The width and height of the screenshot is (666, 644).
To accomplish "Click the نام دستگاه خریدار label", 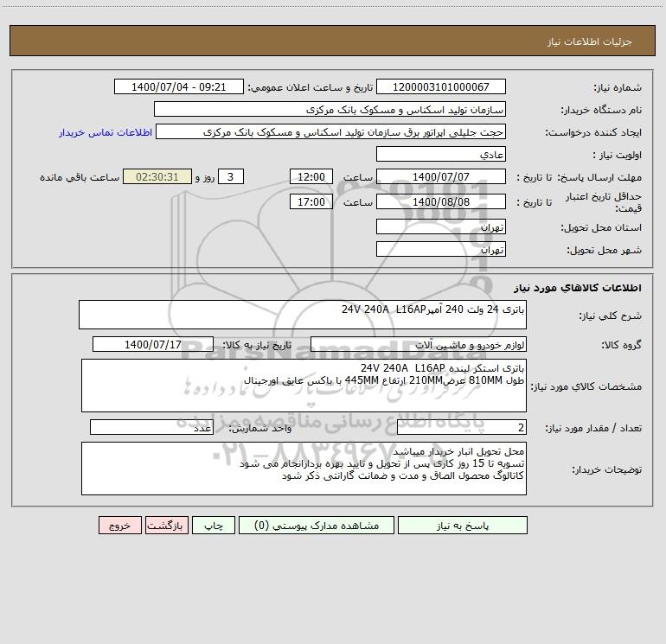I will click(601, 110).
